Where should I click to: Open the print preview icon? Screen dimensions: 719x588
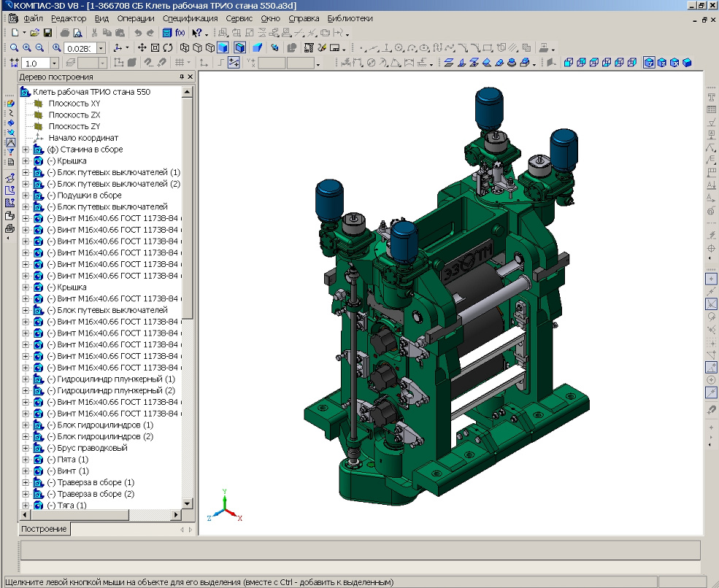[77, 33]
